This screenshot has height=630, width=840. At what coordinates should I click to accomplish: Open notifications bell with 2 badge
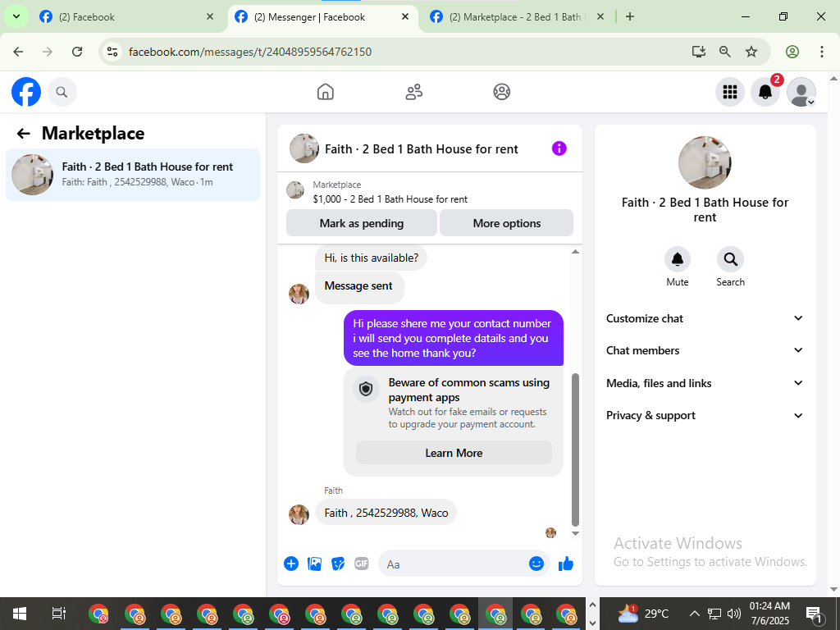tap(765, 92)
